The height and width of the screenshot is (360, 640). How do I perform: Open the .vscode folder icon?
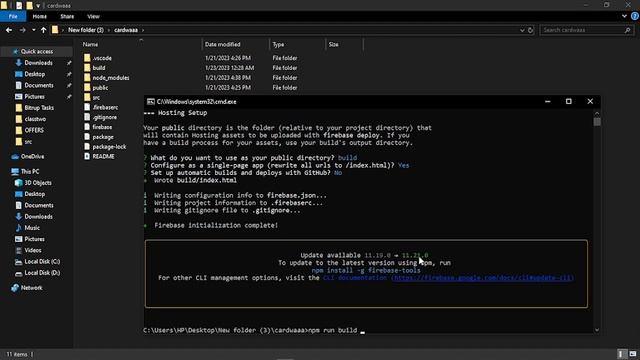point(87,58)
